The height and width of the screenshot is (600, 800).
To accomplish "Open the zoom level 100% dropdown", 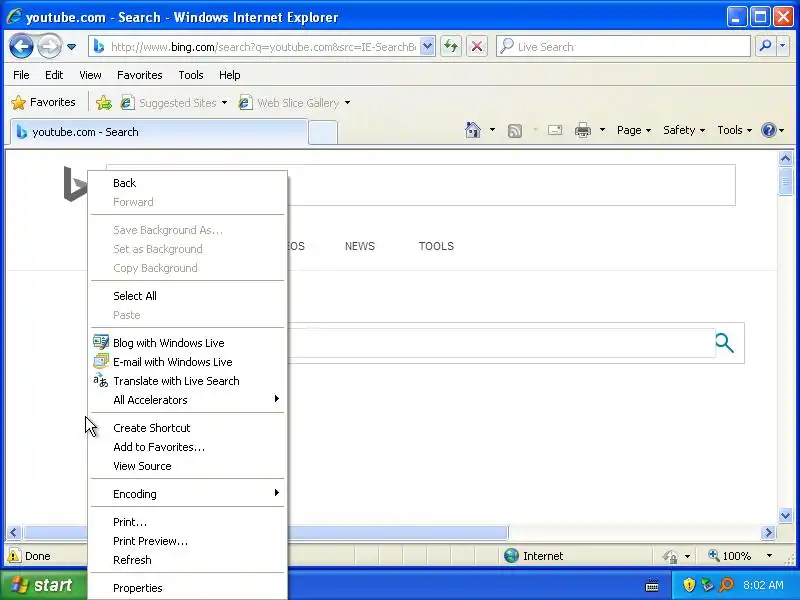I will [x=769, y=556].
